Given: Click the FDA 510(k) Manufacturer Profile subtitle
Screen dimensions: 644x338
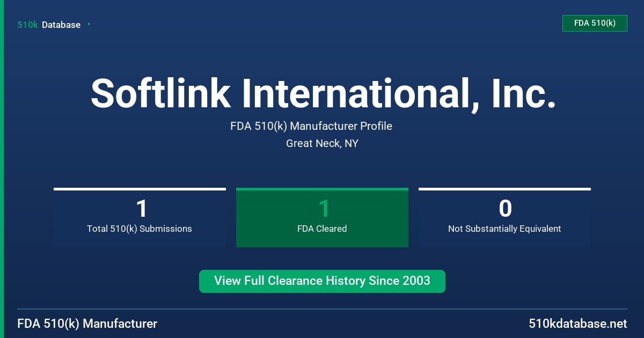Looking at the screenshot, I should (311, 126).
